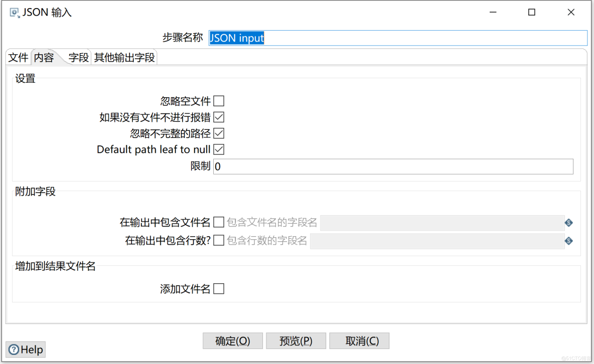Open the 字段 tab
594x364 pixels.
(x=79, y=58)
